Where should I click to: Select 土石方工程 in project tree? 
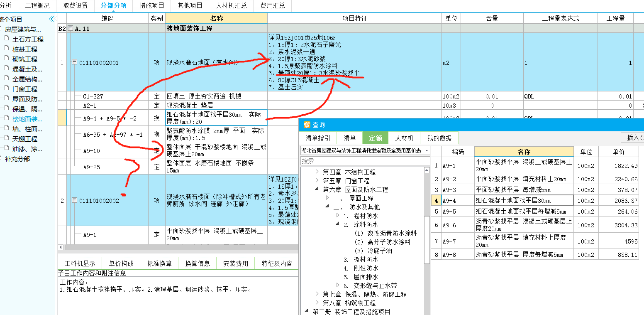pos(28,39)
